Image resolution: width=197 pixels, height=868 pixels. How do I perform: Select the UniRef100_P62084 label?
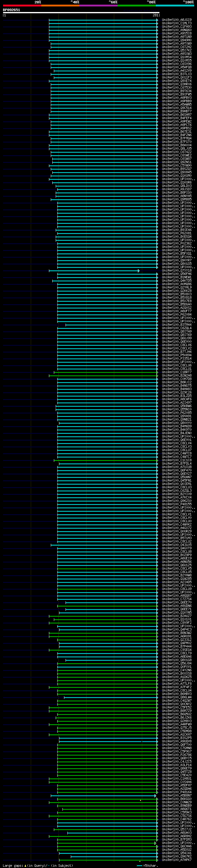[x=177, y=315]
